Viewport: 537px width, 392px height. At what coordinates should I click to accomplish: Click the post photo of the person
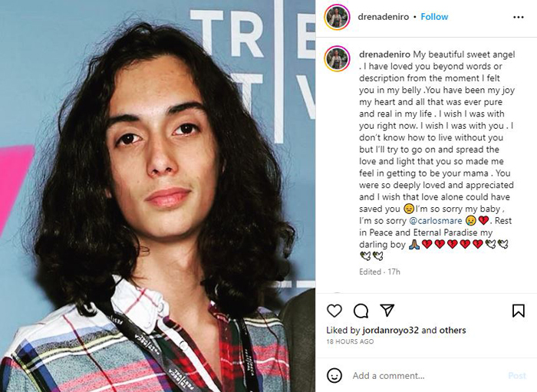coord(157,196)
